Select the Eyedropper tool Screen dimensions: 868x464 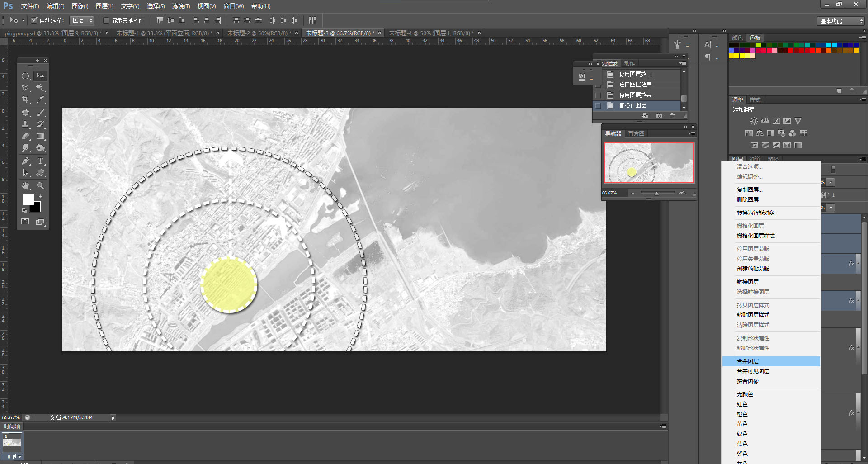(40, 100)
